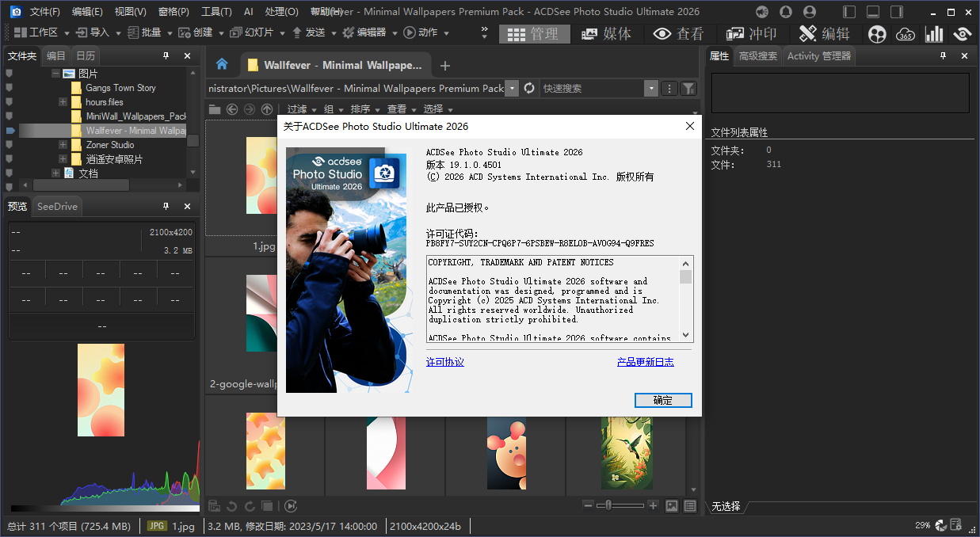The height and width of the screenshot is (537, 980).
Task: Open the user account profile icon
Action: pos(809,12)
